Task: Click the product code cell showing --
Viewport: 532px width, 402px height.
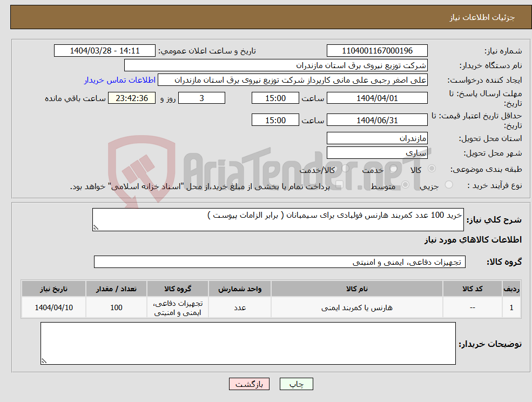Action: click(472, 307)
